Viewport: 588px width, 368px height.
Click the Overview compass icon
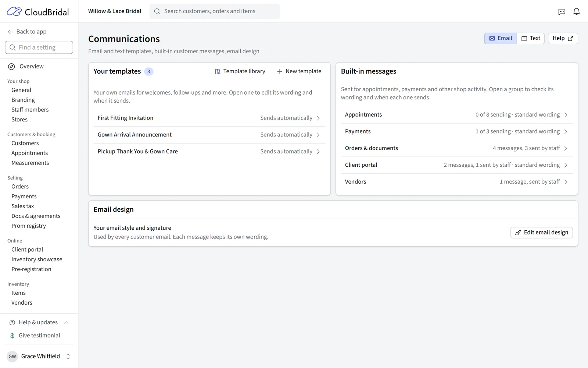(x=12, y=67)
